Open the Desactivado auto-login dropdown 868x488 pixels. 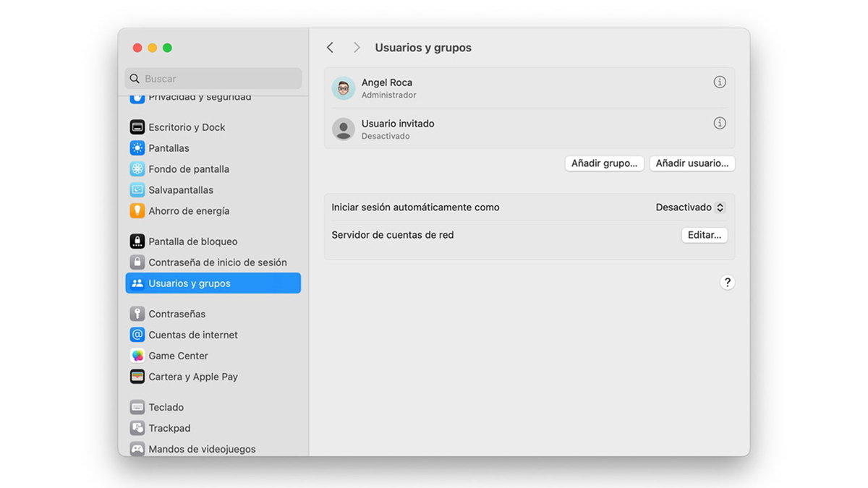pos(690,207)
